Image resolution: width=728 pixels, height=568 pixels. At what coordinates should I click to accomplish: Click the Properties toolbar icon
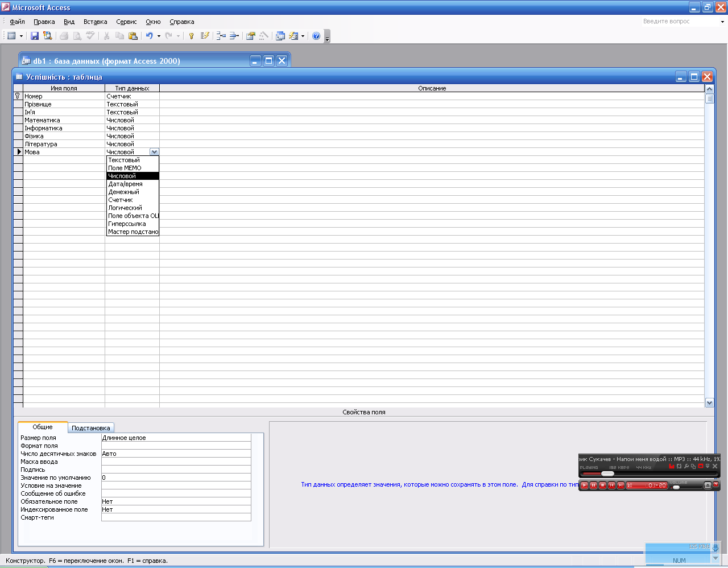coord(250,36)
